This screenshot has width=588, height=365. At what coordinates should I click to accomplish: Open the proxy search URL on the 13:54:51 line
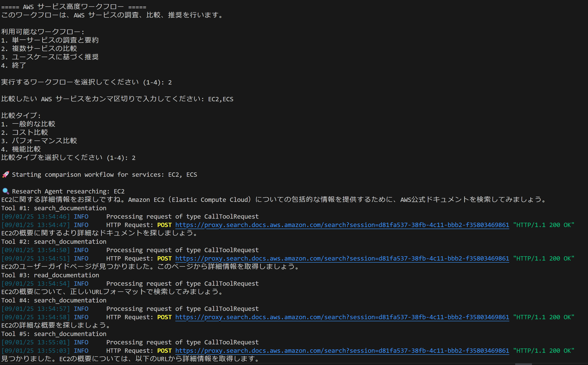pyautogui.click(x=342, y=259)
